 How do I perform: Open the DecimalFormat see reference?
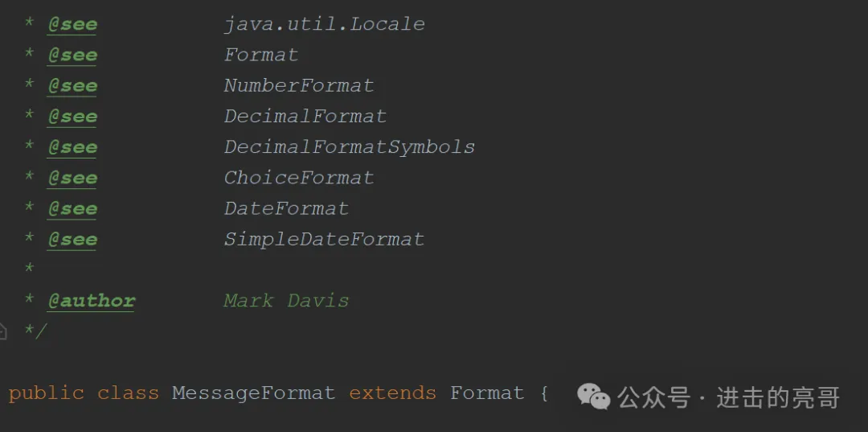tap(305, 117)
